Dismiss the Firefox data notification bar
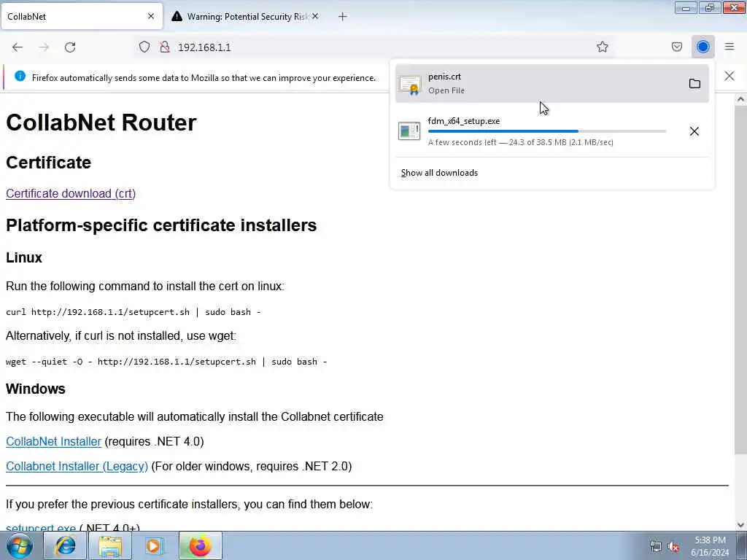This screenshot has width=747, height=560. point(729,76)
